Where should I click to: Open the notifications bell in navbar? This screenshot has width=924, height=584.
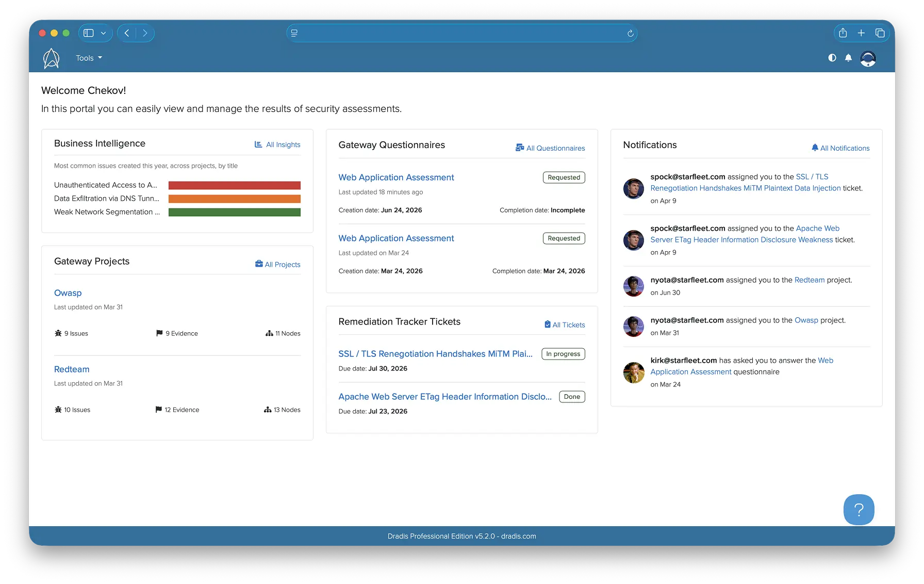(x=848, y=58)
